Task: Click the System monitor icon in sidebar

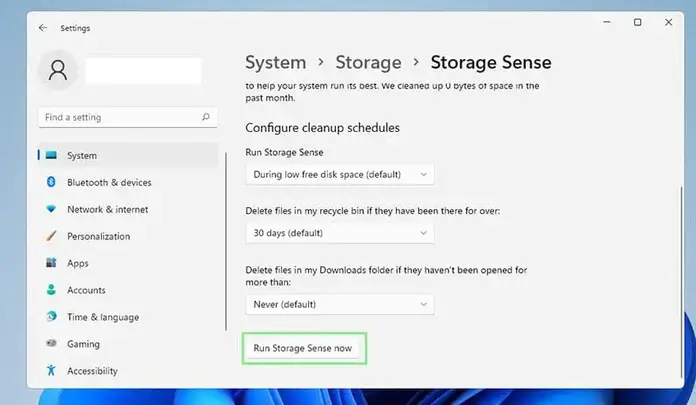Action: click(51, 155)
